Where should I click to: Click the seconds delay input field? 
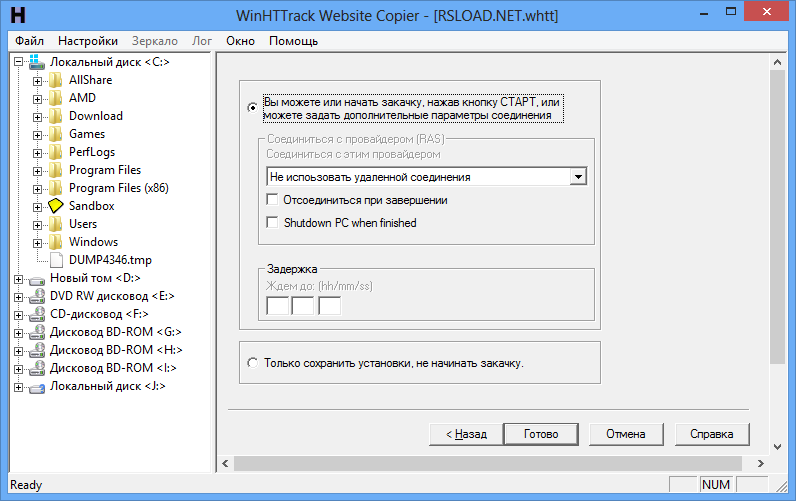329,306
